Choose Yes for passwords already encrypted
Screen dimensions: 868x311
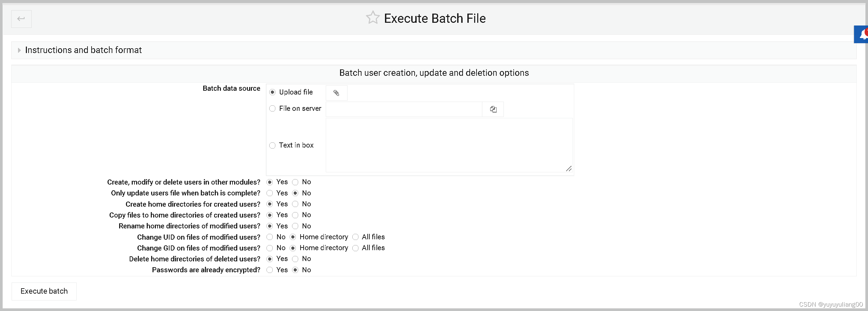pos(270,270)
